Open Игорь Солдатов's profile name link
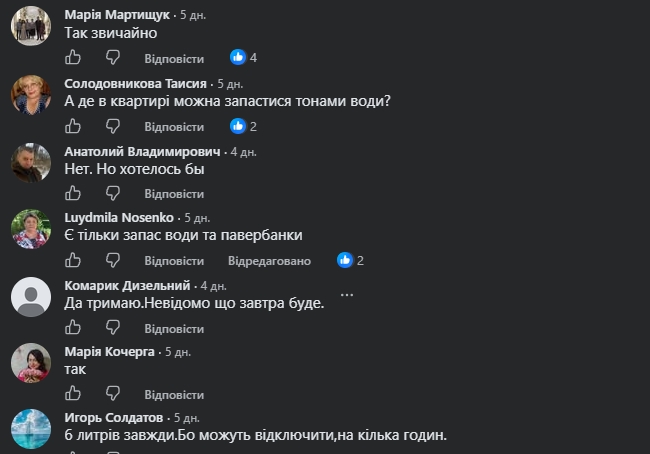This screenshot has width=650, height=454. (x=114, y=418)
